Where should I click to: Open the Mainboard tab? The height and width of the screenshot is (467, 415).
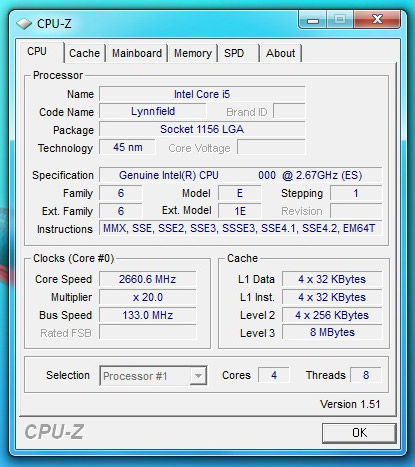(137, 53)
